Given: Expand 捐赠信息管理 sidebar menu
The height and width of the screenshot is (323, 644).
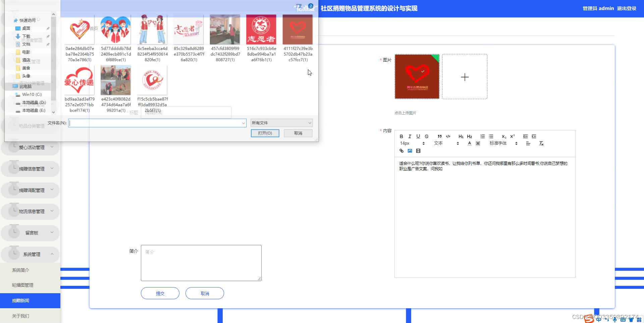Looking at the screenshot, I should (x=31, y=169).
